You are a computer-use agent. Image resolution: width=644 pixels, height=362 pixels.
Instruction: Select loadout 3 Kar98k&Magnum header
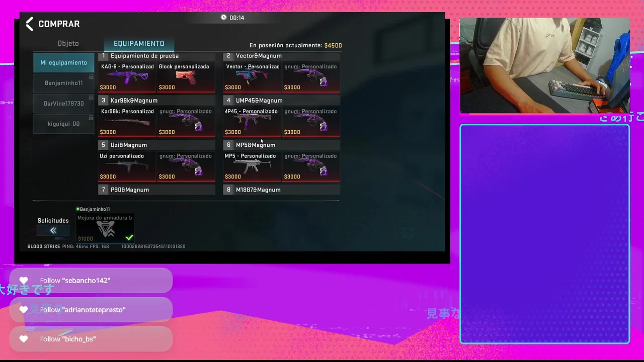coord(156,101)
